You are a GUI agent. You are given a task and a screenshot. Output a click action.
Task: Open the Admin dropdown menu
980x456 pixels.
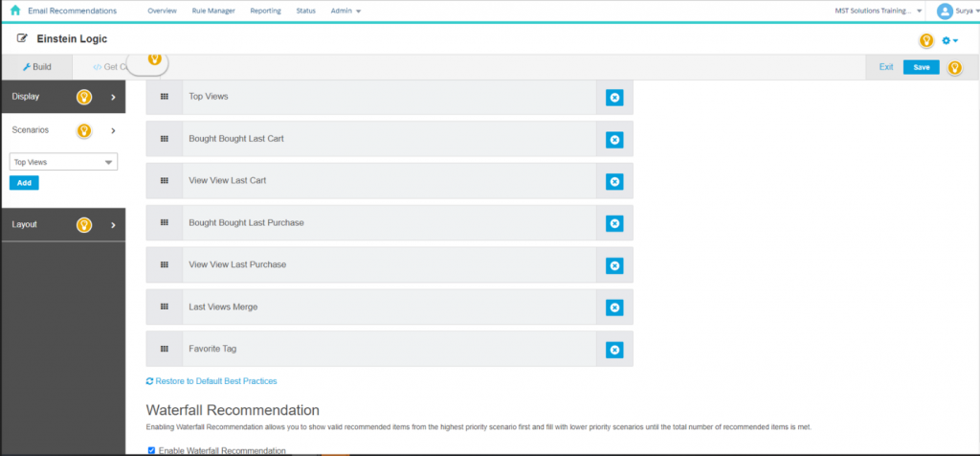345,11
